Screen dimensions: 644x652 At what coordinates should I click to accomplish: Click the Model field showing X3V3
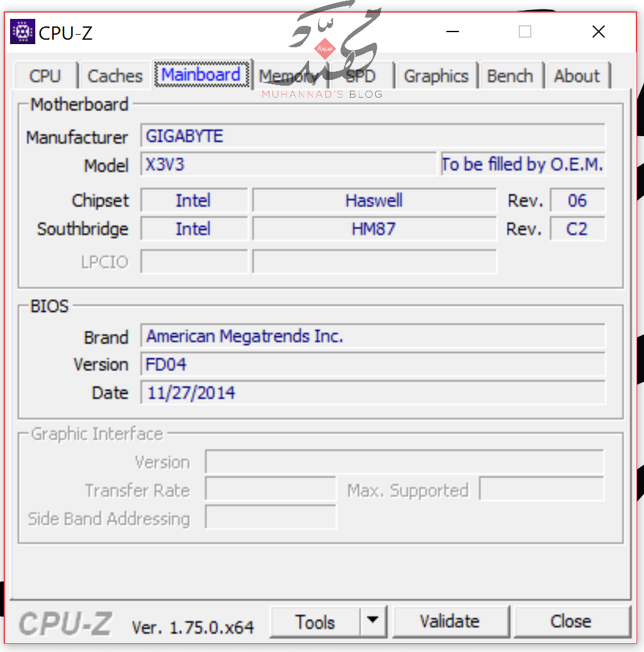pyautogui.click(x=288, y=164)
